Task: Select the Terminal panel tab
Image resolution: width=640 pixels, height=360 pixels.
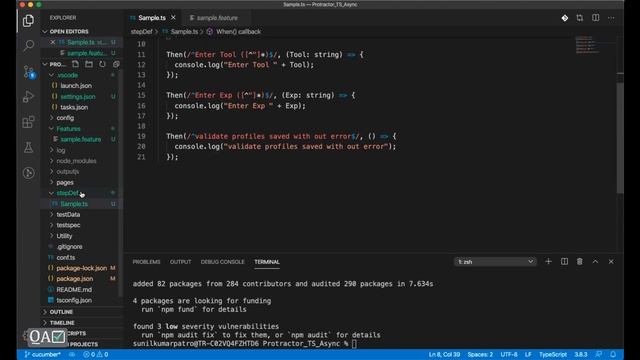Action: (x=267, y=262)
